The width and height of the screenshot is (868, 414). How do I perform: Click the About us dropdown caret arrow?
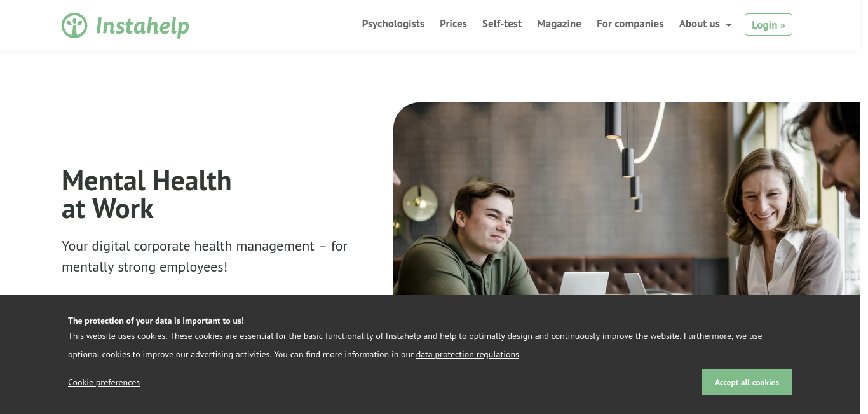coord(729,25)
